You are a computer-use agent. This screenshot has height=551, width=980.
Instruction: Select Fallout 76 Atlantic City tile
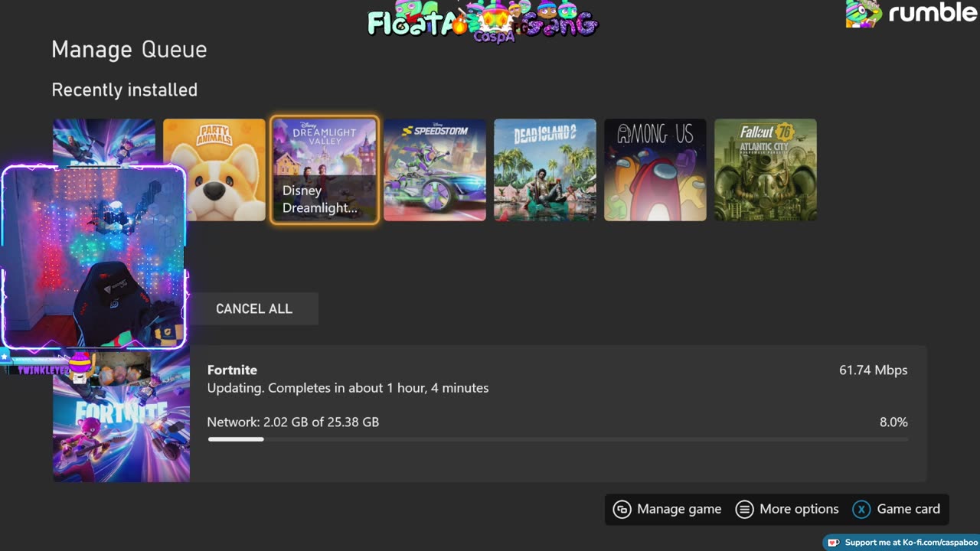(x=766, y=170)
